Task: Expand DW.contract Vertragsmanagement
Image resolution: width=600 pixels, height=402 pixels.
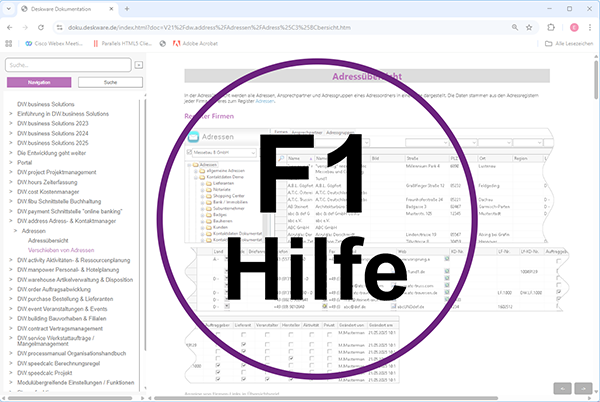Action: pos(11,328)
